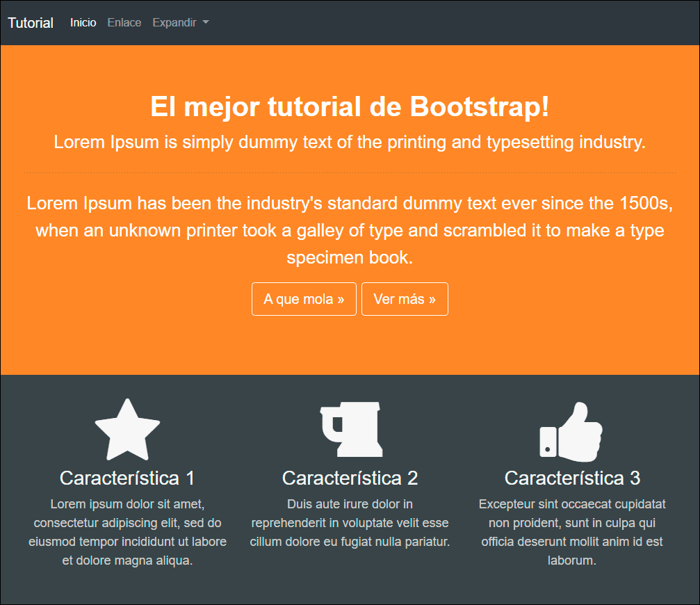Click the "Duis aute irure dolor" description

350,523
